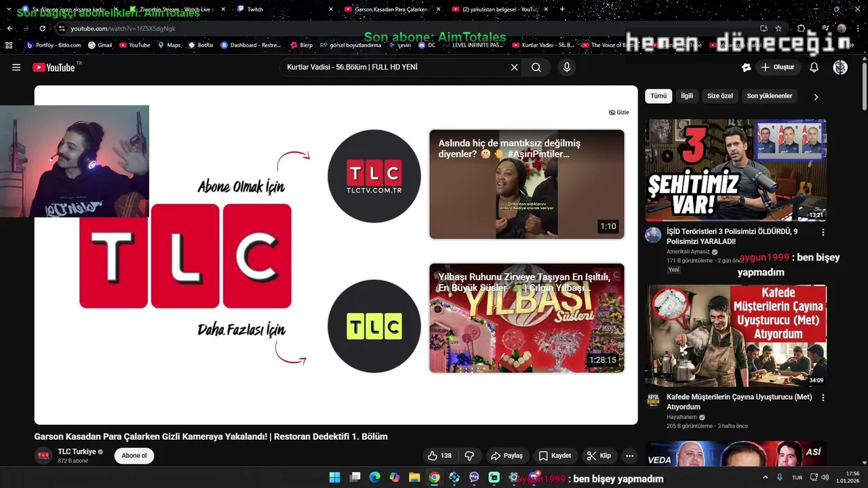868x488 pixels.
Task: Open the TUR keyboard language switcher
Action: point(797,477)
